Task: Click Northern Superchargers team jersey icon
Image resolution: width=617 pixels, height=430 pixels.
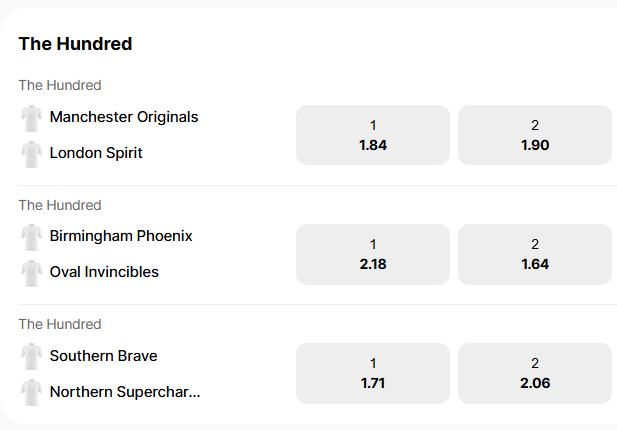Action: 30,393
